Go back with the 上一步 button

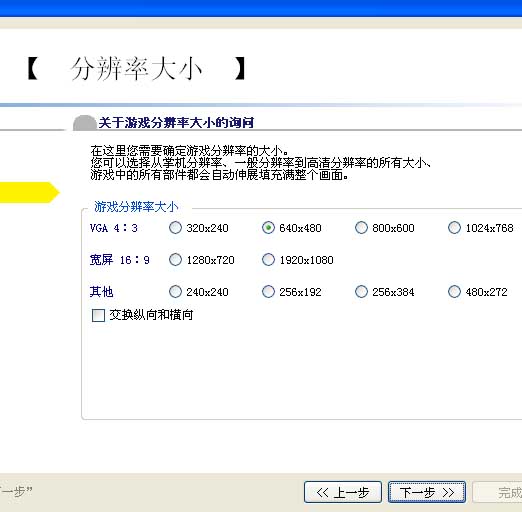(343, 492)
